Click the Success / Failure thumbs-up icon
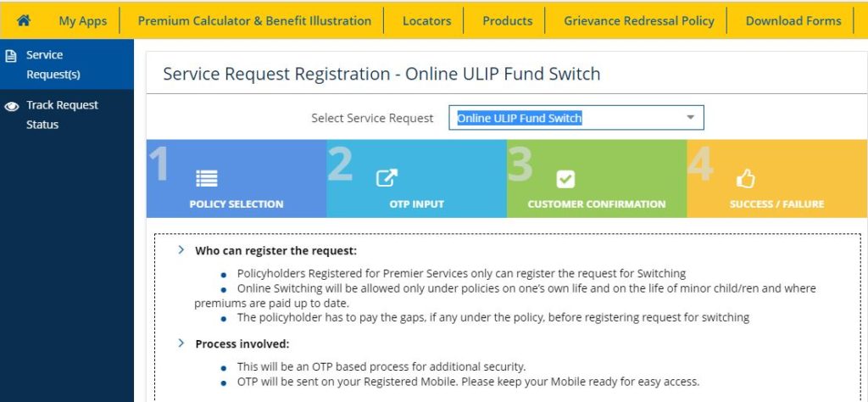The image size is (868, 402). click(746, 179)
